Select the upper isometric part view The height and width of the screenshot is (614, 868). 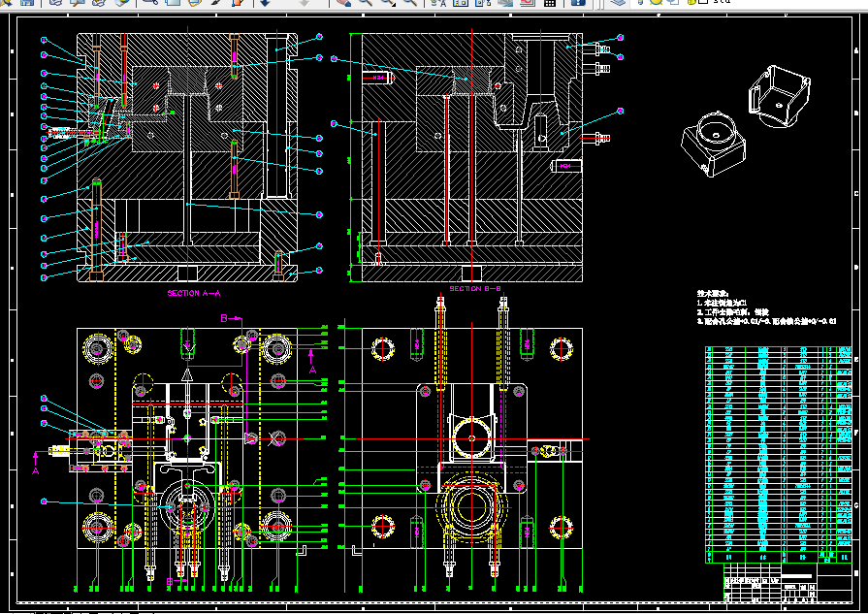(780, 96)
